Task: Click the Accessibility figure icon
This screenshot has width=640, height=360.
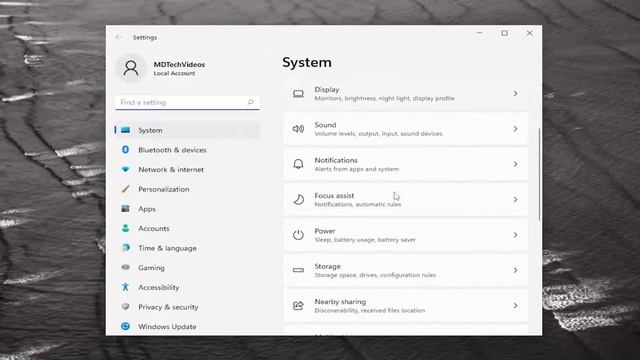Action: (125, 287)
